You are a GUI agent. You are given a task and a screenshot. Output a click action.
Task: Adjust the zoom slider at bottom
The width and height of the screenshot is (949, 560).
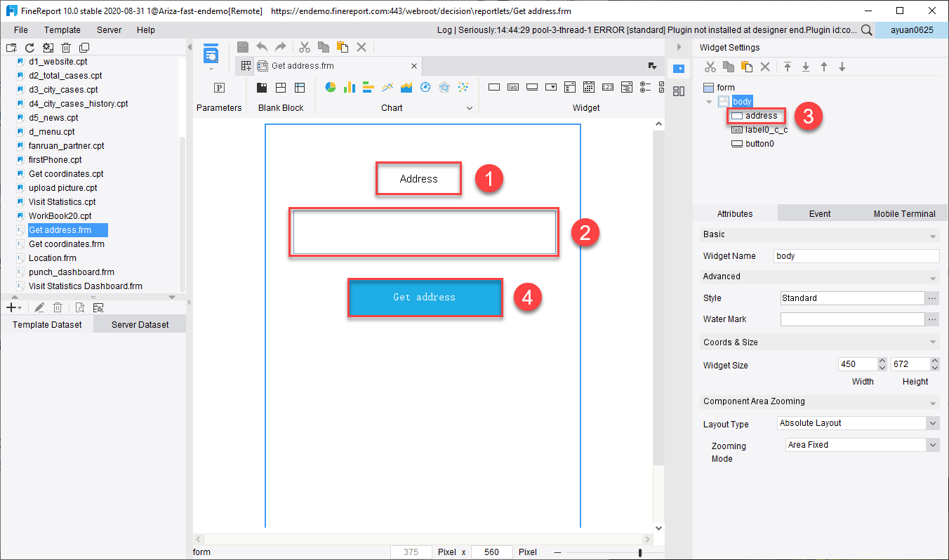click(640, 552)
